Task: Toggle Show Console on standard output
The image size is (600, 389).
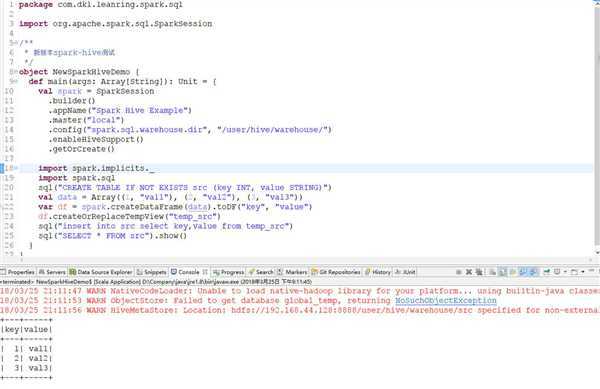Action: [523, 272]
